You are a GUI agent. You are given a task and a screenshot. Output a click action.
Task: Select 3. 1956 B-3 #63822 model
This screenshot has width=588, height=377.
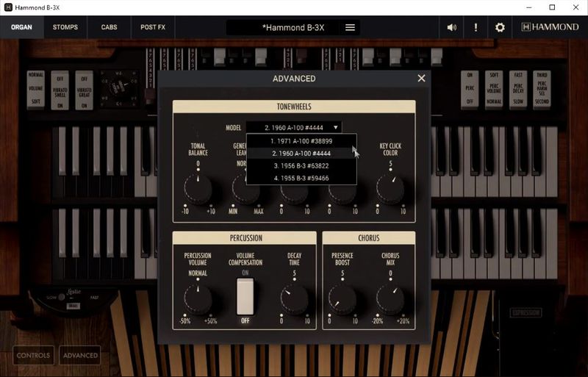pyautogui.click(x=301, y=166)
